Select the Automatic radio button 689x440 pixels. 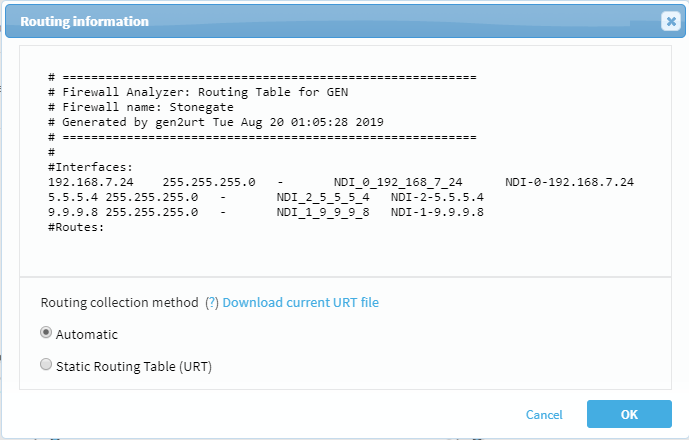[x=46, y=333]
